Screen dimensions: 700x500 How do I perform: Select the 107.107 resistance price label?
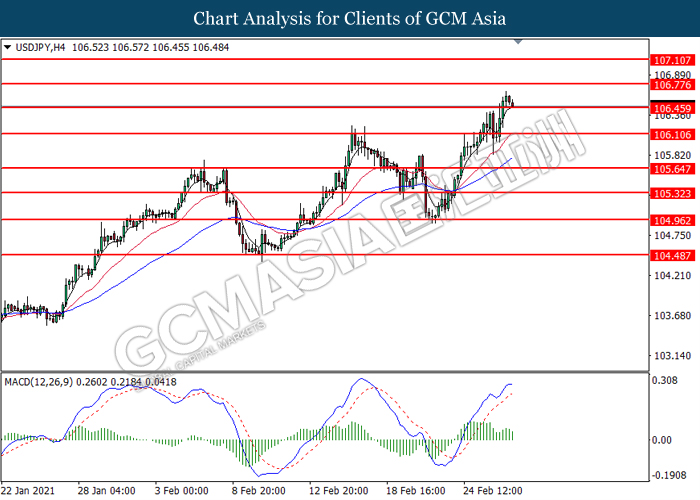pos(672,60)
